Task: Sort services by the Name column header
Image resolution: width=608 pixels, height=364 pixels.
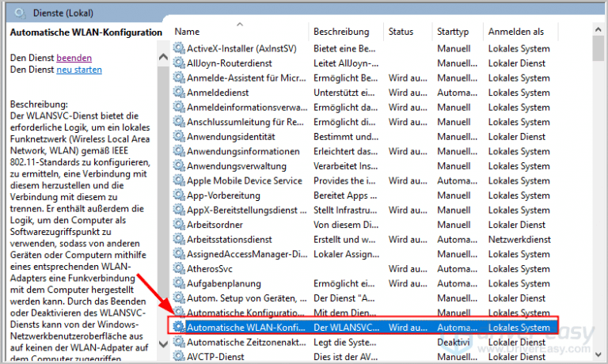Action: pos(187,32)
